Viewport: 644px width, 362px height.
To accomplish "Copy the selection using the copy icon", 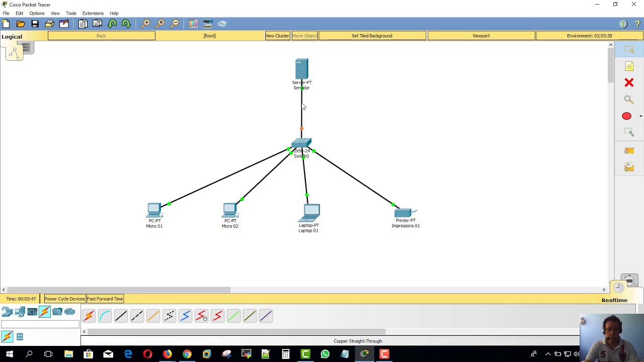I will coord(83,24).
